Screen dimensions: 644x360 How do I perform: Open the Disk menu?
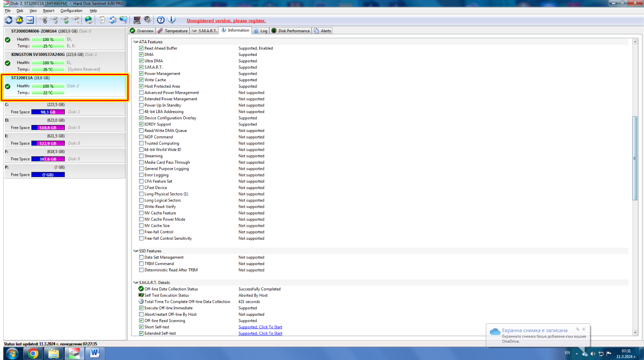[x=20, y=11]
